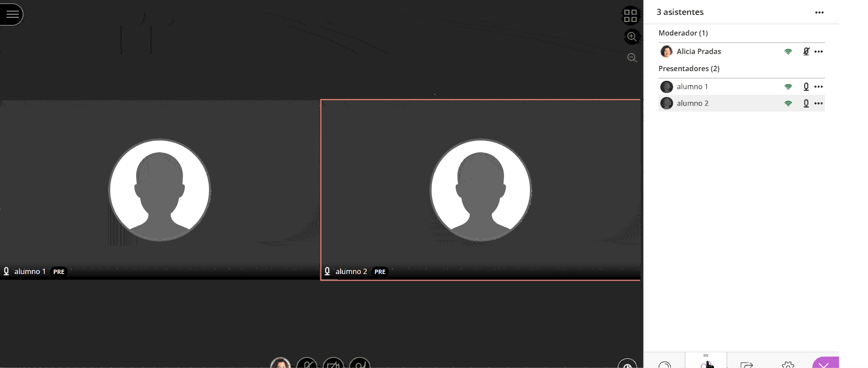Viewport: 868px width, 368px height.
Task: Open alumno 1 attendee controls menu
Action: (818, 87)
